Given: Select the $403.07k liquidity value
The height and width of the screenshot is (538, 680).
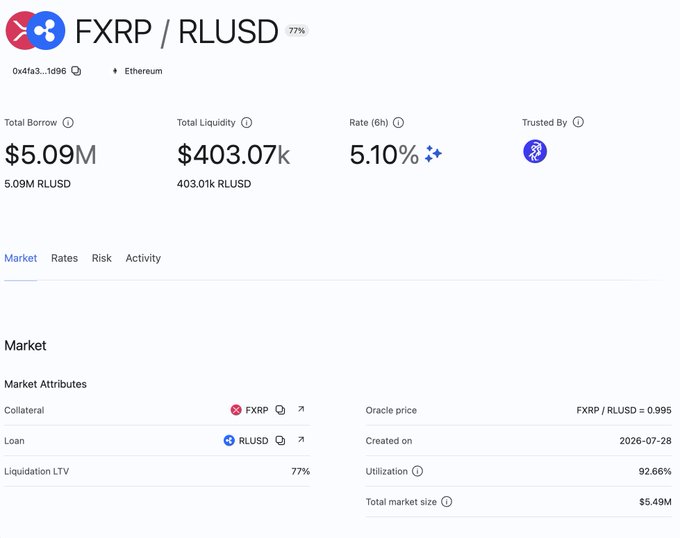Looking at the screenshot, I should pyautogui.click(x=233, y=155).
